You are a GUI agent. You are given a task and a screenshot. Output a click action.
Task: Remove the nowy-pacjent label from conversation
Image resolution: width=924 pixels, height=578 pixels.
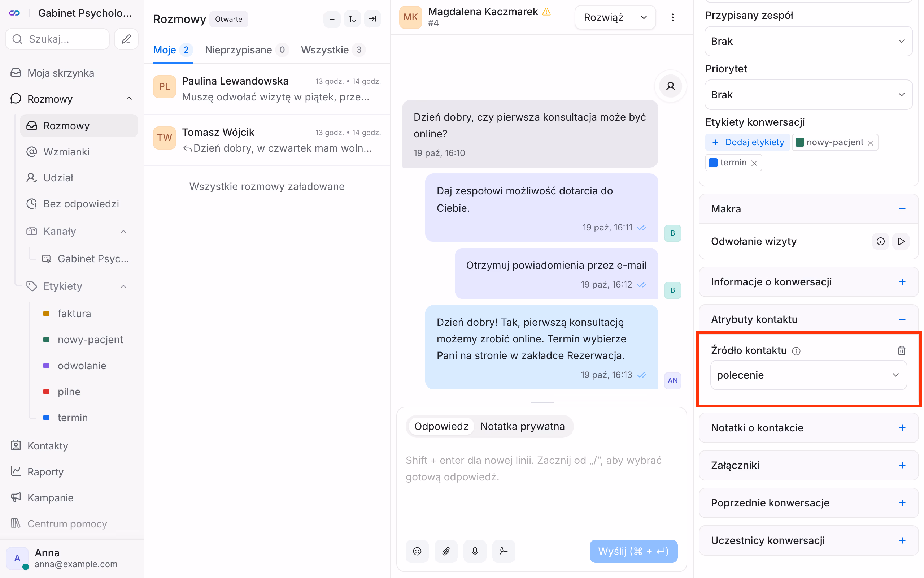(x=871, y=143)
